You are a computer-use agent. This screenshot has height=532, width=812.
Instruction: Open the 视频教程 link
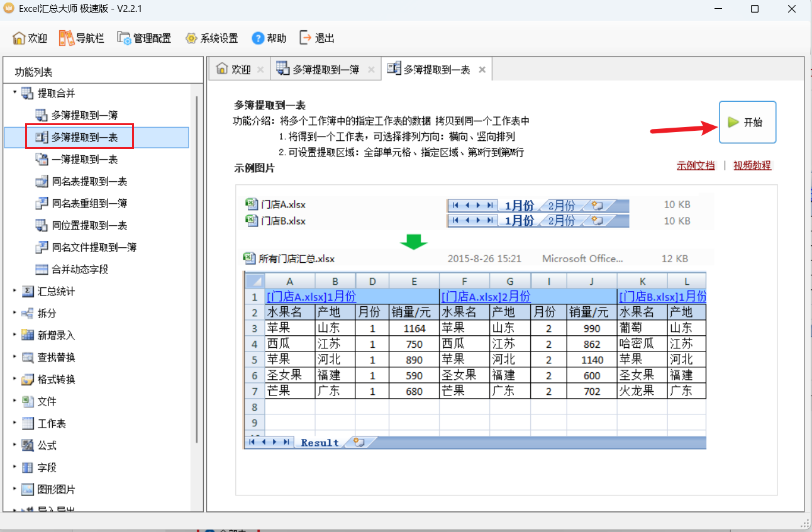tap(752, 166)
